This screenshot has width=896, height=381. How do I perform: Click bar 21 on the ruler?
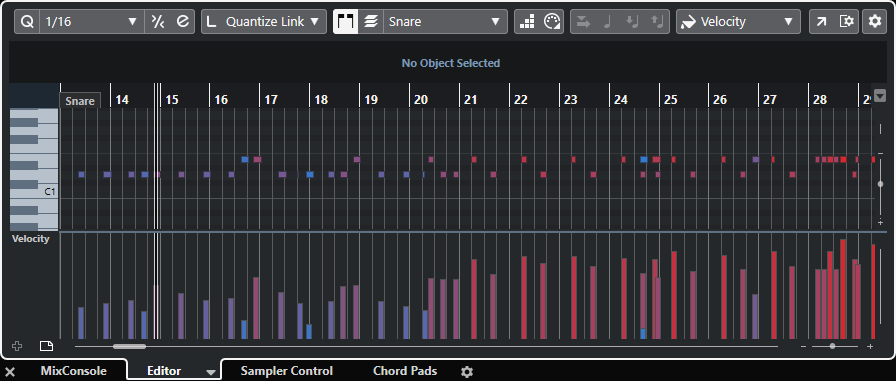[x=470, y=100]
